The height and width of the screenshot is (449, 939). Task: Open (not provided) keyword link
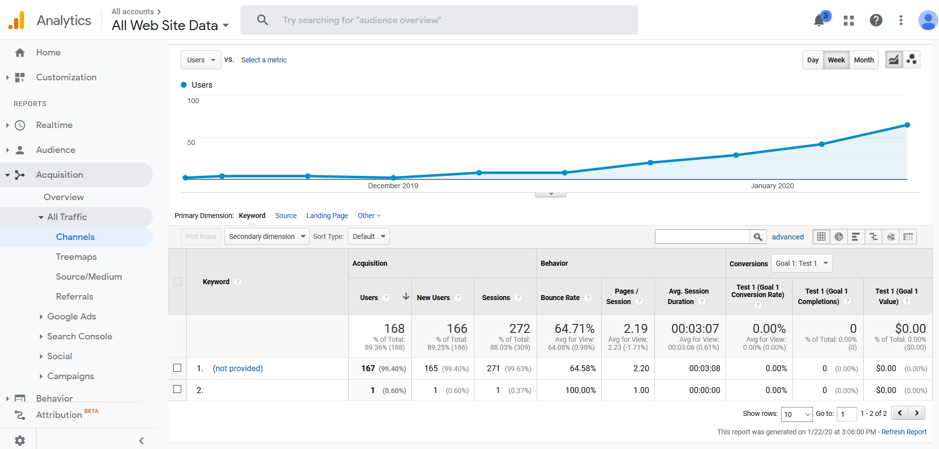click(x=238, y=368)
